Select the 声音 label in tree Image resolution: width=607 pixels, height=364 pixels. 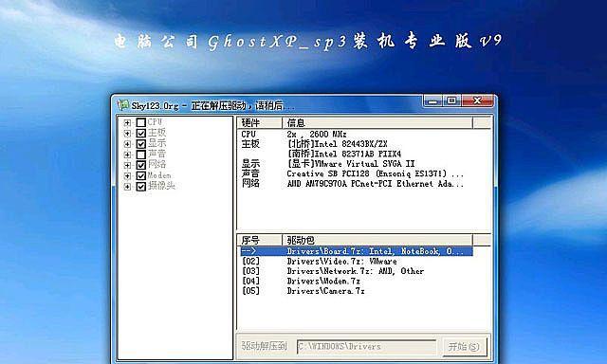(156, 154)
